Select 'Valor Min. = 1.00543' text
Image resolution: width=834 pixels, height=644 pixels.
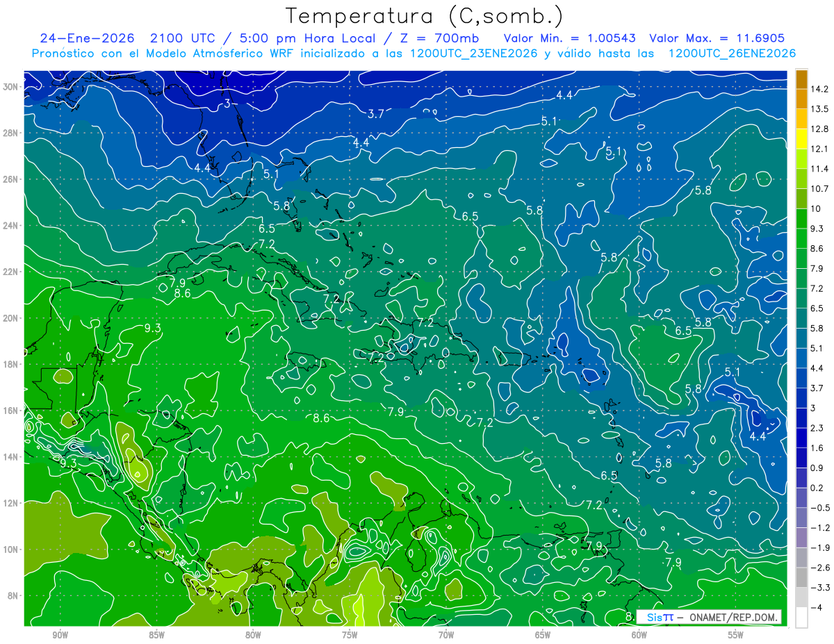click(x=569, y=38)
